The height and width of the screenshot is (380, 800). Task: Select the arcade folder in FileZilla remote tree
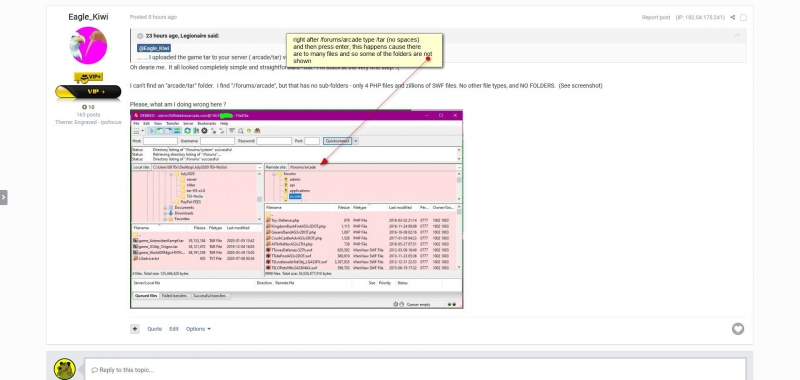[295, 196]
